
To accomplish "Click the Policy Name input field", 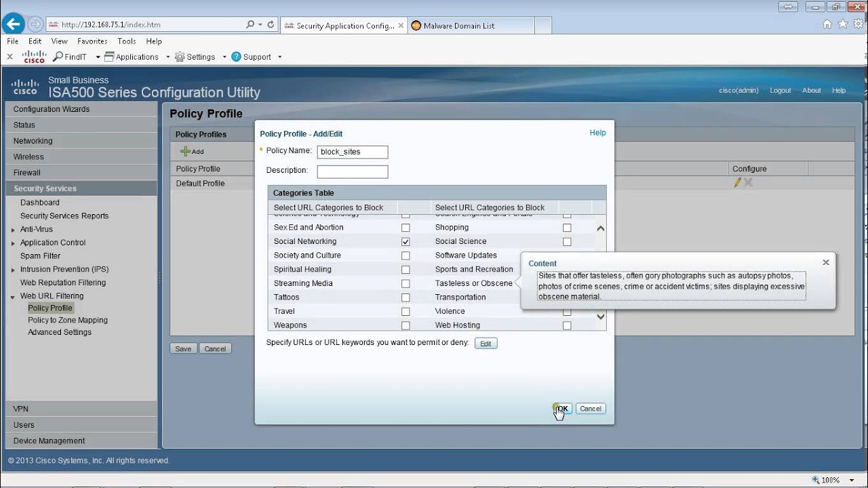I will coord(353,152).
